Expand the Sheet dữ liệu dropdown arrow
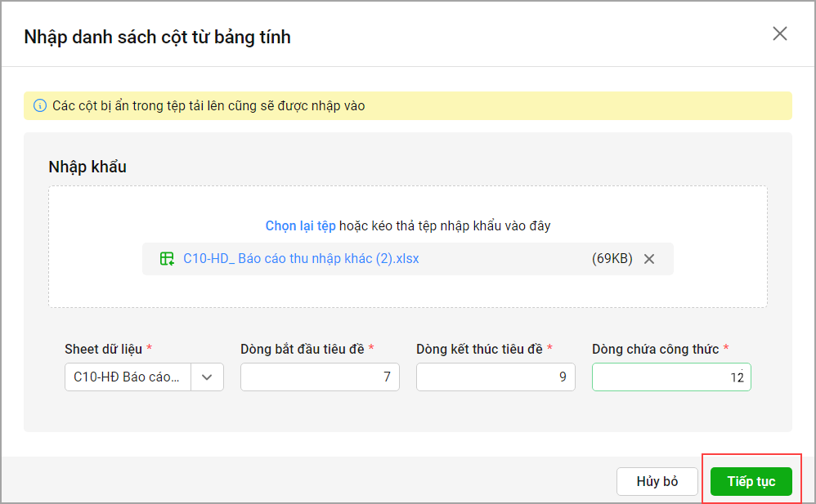This screenshot has height=504, width=816. tap(207, 377)
